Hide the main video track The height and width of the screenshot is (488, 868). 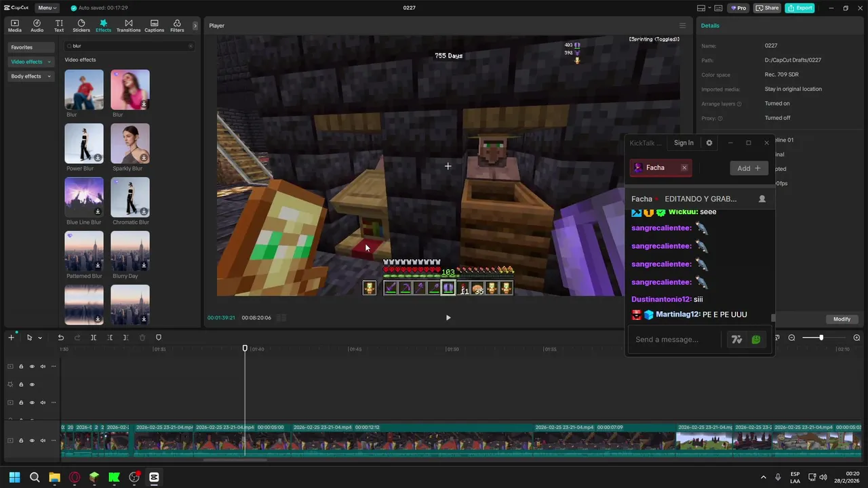[x=32, y=441]
